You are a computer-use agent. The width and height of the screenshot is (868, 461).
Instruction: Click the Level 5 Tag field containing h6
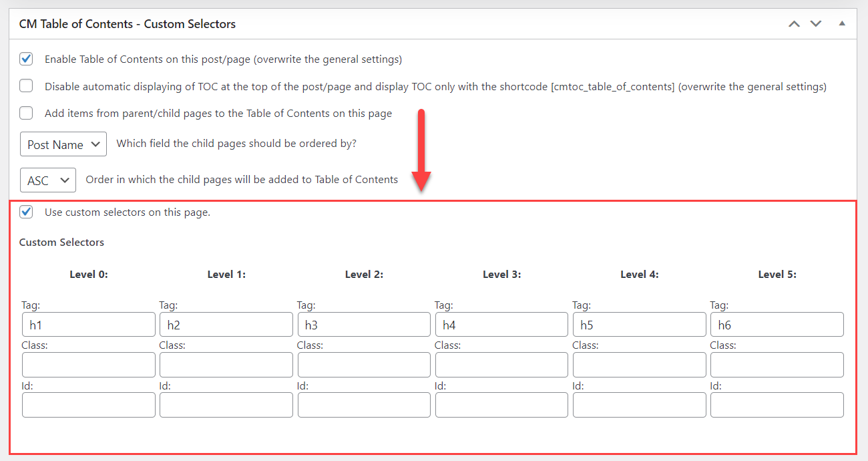[x=777, y=325]
